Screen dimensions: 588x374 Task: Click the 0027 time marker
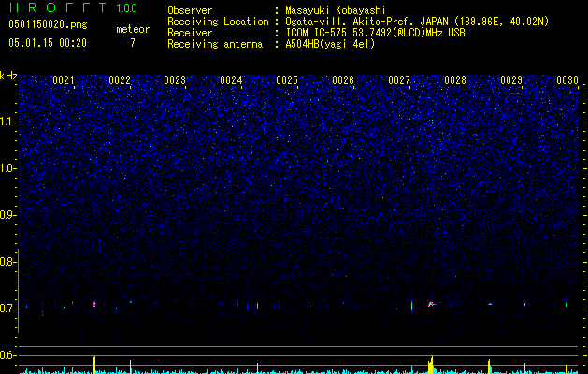coord(399,80)
